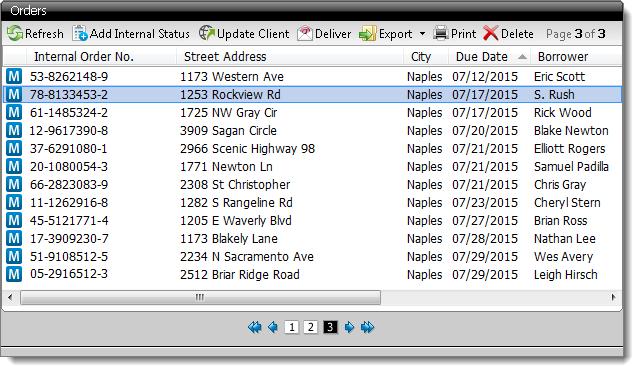Click M icon for order 66-2823083-9
Viewport: 633px width, 366px height.
[x=14, y=184]
